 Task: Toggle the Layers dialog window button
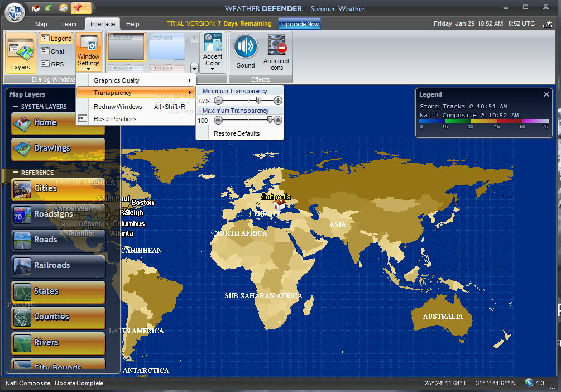pyautogui.click(x=21, y=52)
